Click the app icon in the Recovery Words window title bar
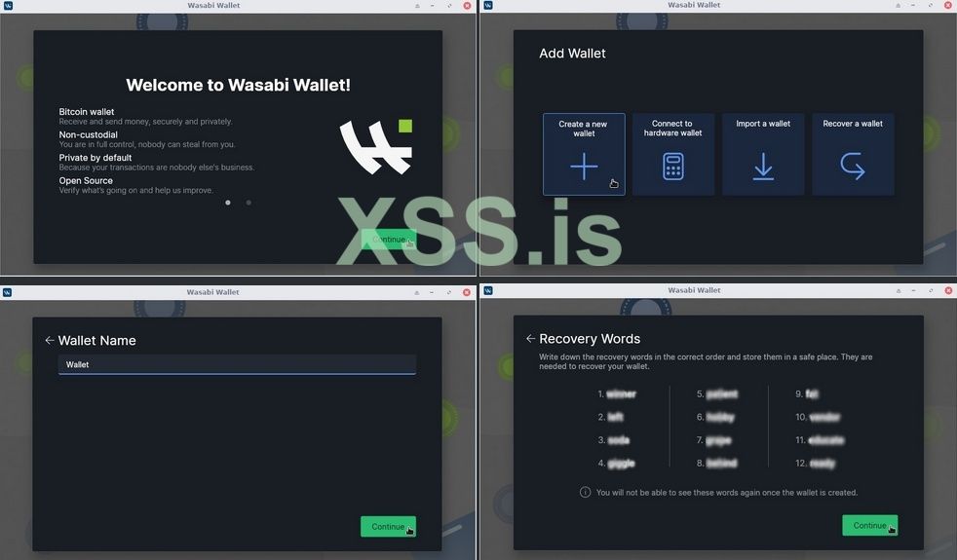The image size is (957, 560). click(x=488, y=290)
